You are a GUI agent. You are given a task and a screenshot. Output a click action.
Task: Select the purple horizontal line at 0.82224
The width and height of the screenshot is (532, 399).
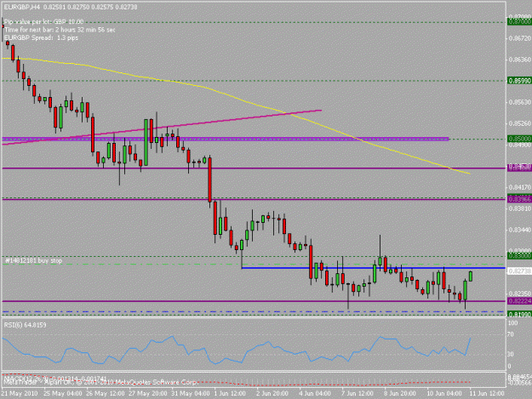coord(255,301)
